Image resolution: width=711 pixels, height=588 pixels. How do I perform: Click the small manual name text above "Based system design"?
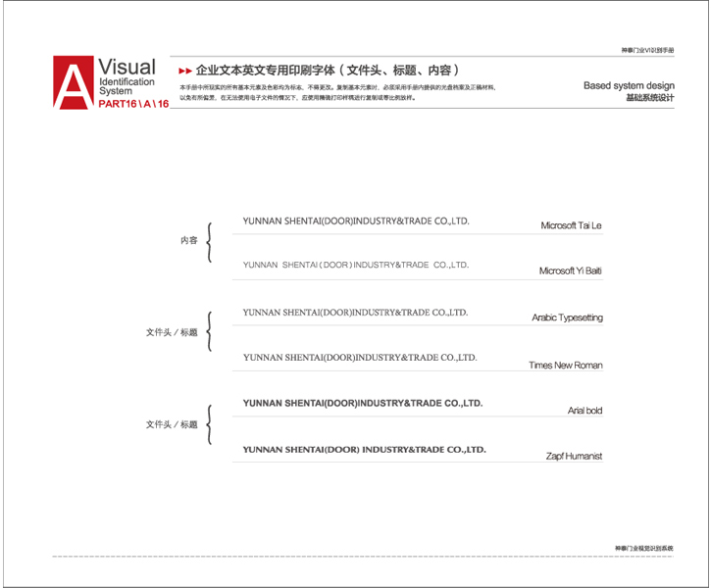647,50
